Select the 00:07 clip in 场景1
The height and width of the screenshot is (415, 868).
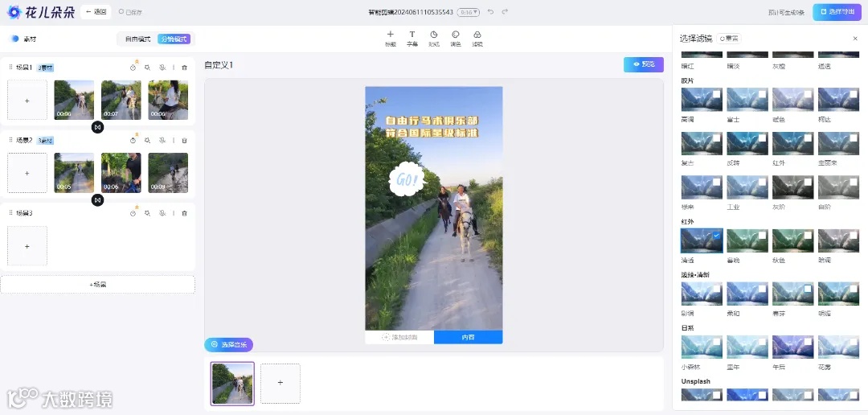(x=121, y=100)
